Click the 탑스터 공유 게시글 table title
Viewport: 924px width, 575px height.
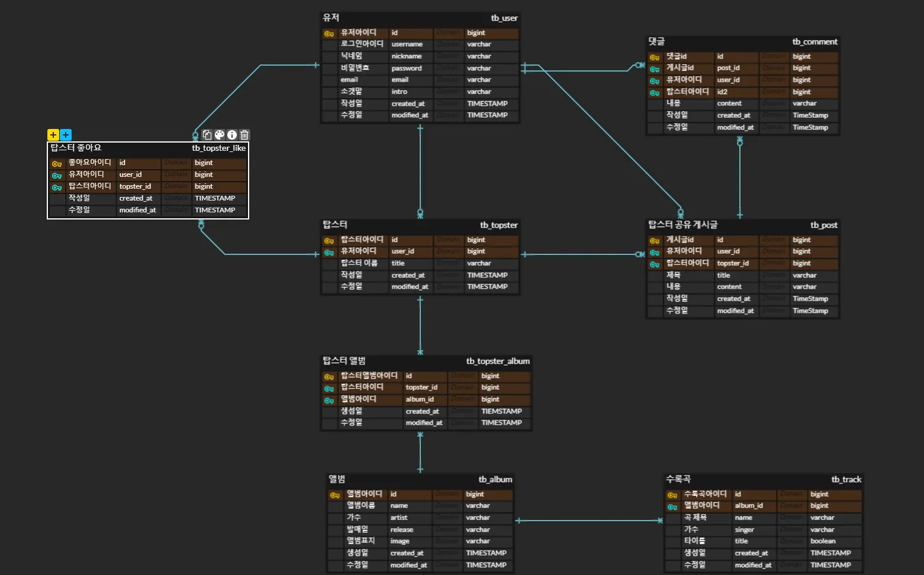[682, 225]
